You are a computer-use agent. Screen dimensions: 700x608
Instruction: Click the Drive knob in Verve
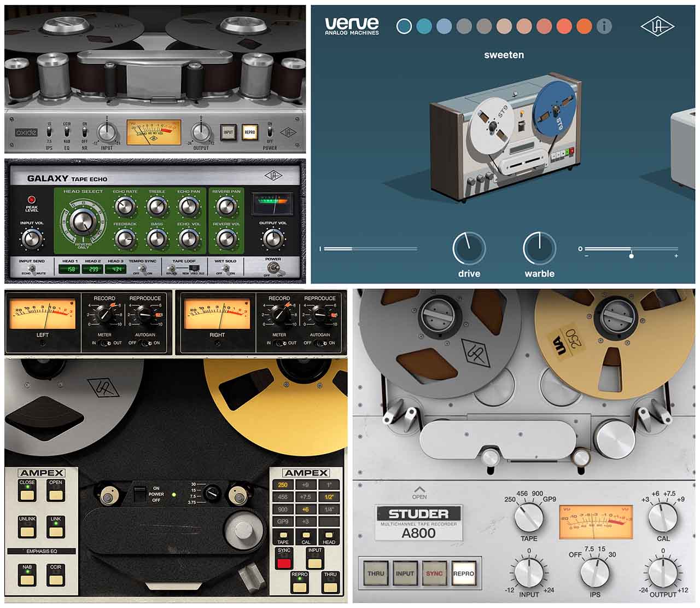pyautogui.click(x=469, y=248)
